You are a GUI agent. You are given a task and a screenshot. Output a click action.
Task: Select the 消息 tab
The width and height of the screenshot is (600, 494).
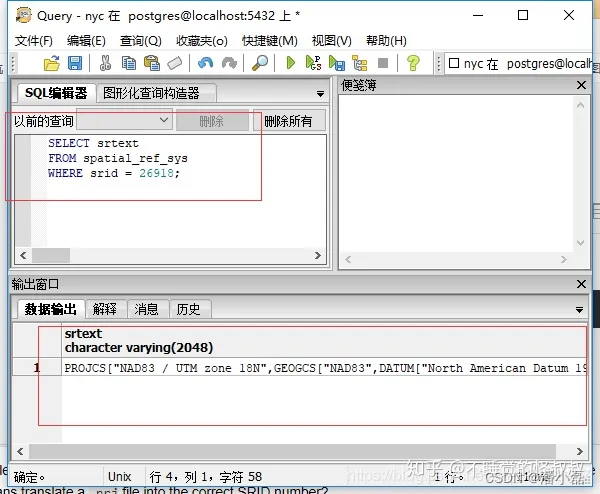(147, 309)
